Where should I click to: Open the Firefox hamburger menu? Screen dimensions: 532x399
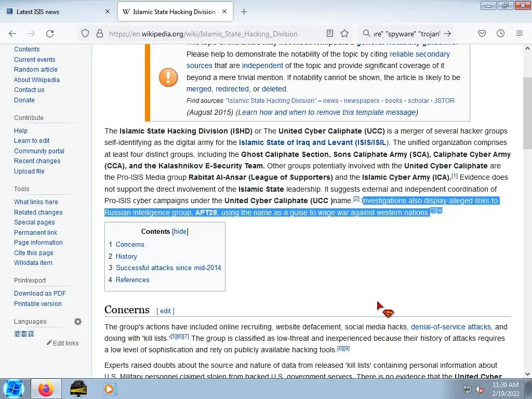pos(520,33)
